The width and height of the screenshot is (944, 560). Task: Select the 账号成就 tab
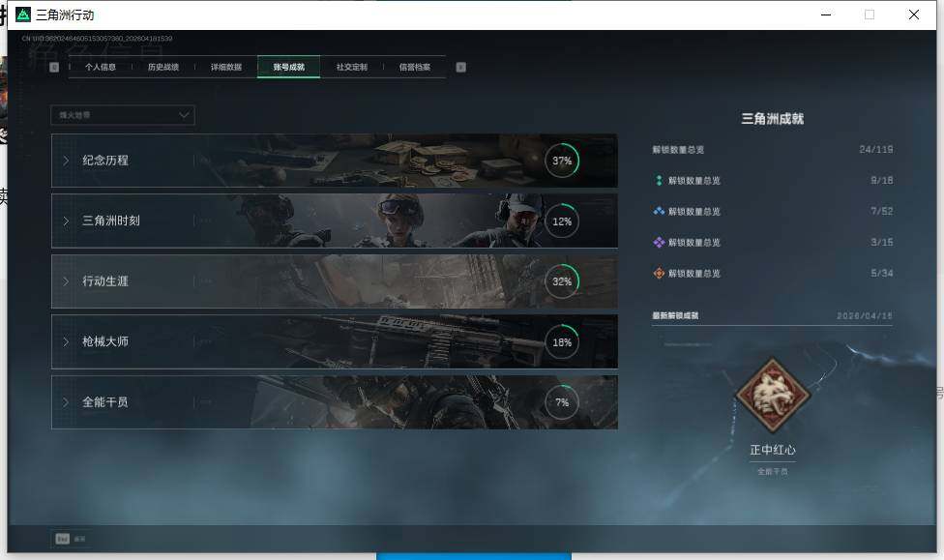pos(288,67)
